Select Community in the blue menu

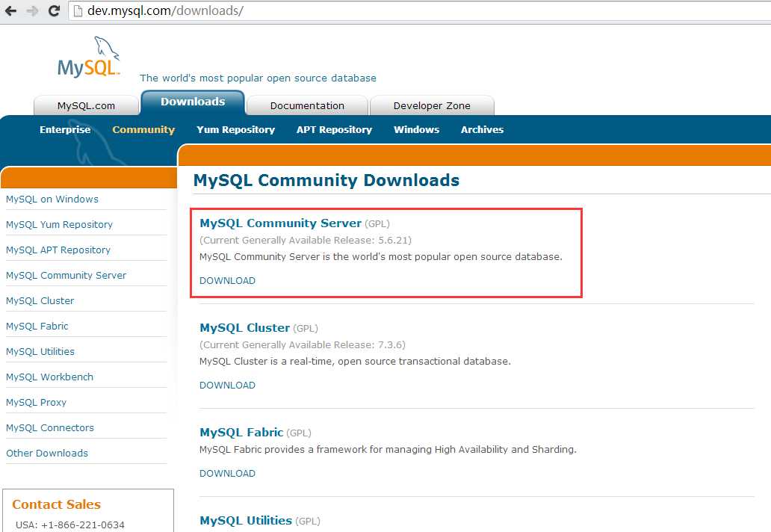click(143, 129)
